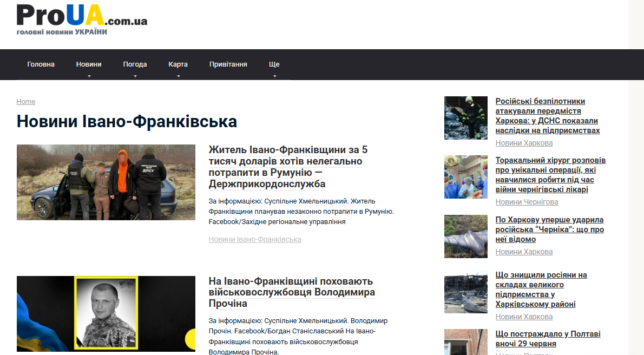Read sidebar story about drones attacking Kharkiv suburbs
Image resolution: width=644 pixels, height=355 pixels.
[x=548, y=115]
